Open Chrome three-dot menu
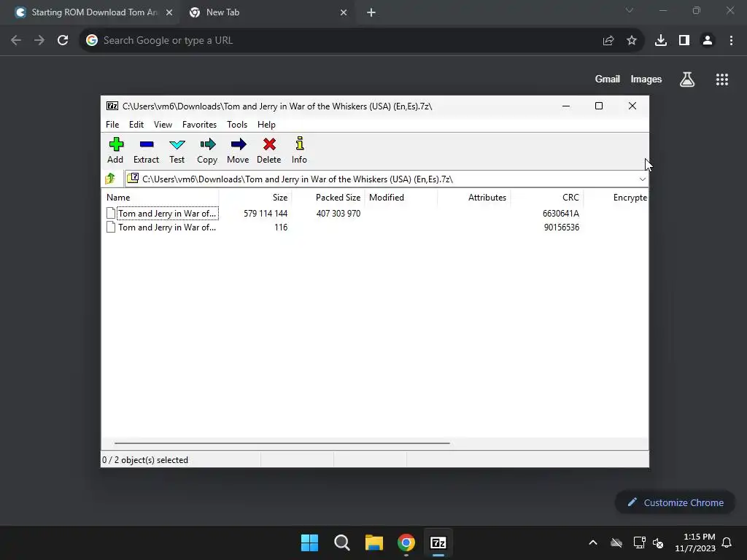 [x=731, y=41]
